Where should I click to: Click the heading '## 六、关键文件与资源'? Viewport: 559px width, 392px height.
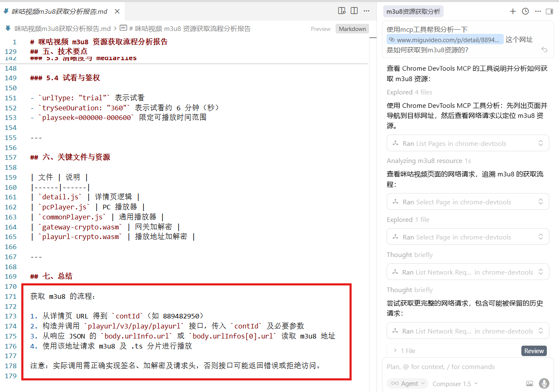tap(70, 157)
